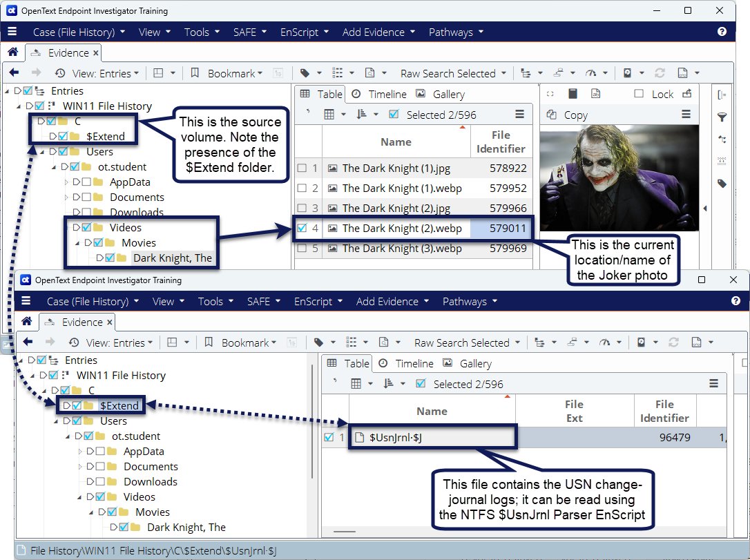Open viewer pane hamburger options near Copy
The image size is (750, 560).
pyautogui.click(x=686, y=114)
